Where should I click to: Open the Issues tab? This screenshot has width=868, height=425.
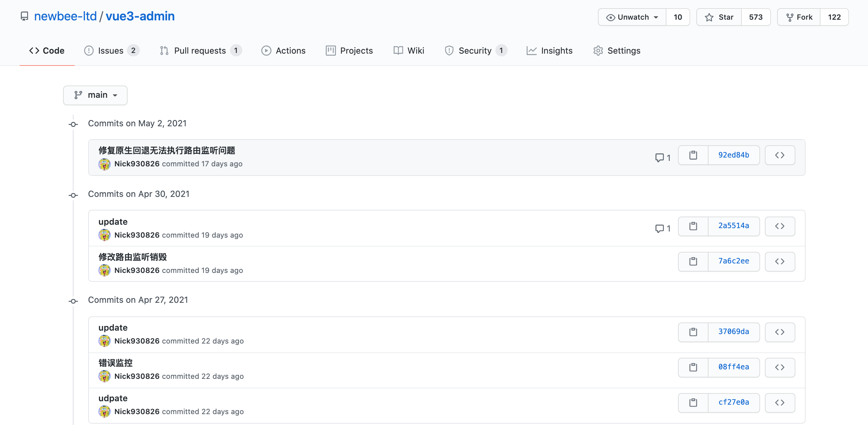[x=112, y=51]
